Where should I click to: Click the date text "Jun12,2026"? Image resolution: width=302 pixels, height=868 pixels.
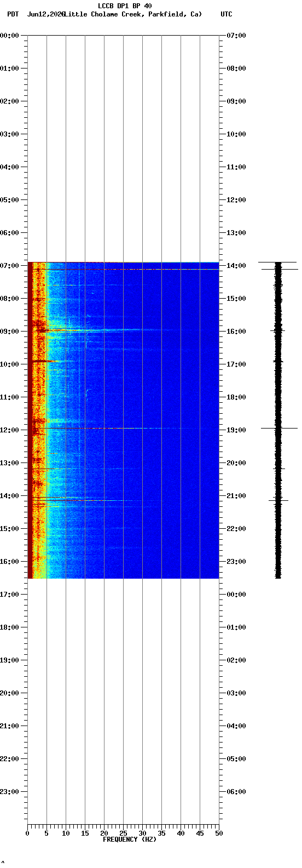tap(45, 14)
